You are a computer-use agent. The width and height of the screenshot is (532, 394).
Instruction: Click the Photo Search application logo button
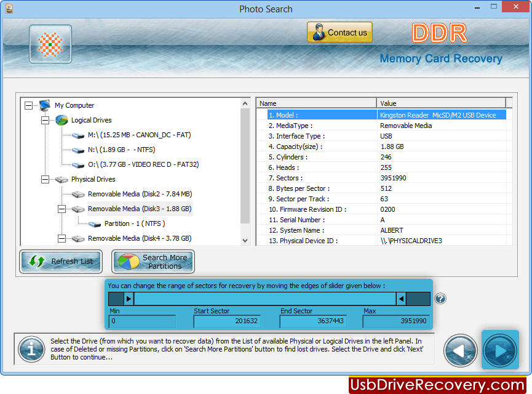[50, 44]
